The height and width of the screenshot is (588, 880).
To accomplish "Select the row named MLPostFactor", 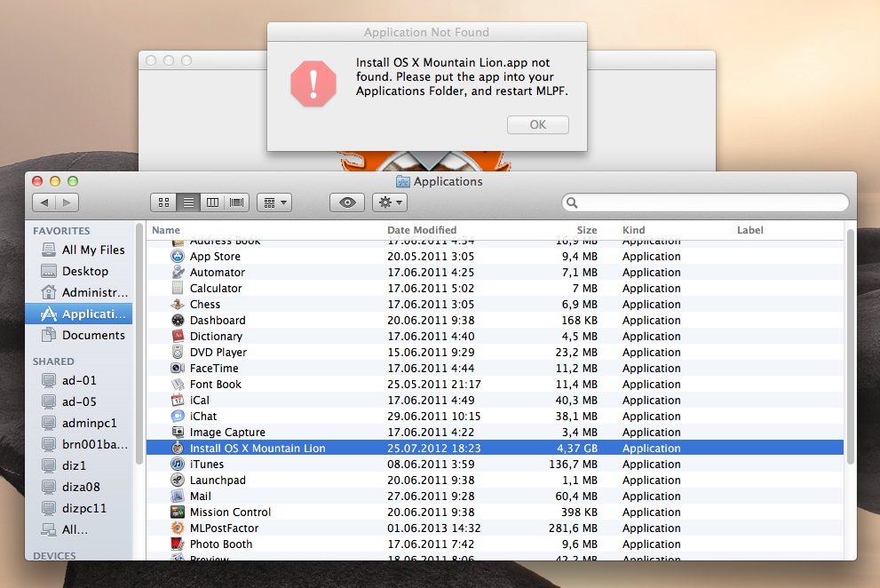I will (495, 528).
